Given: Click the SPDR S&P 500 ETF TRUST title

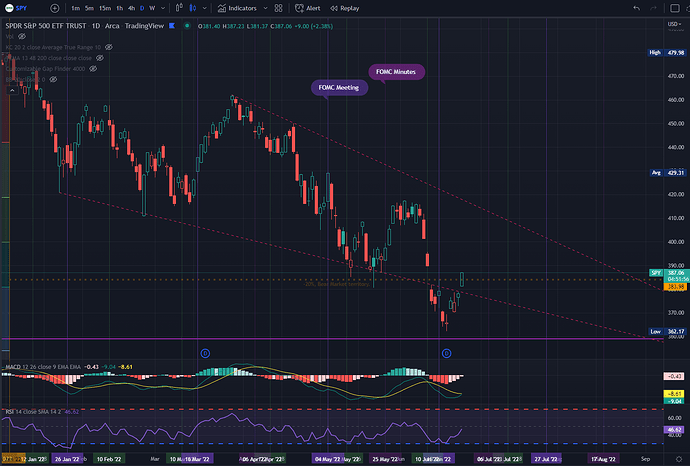Looking at the screenshot, I should [x=46, y=26].
